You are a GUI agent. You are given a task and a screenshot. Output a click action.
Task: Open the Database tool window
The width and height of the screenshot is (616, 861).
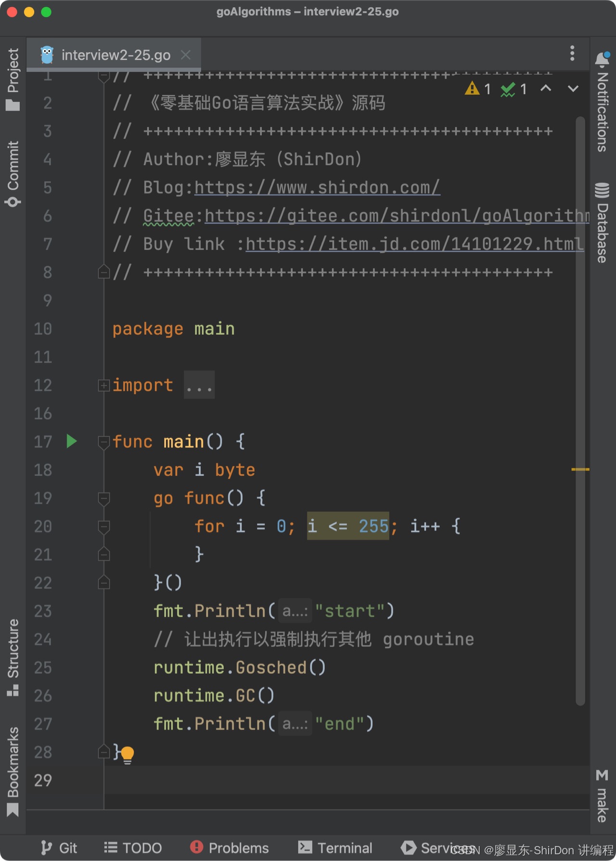point(603,222)
